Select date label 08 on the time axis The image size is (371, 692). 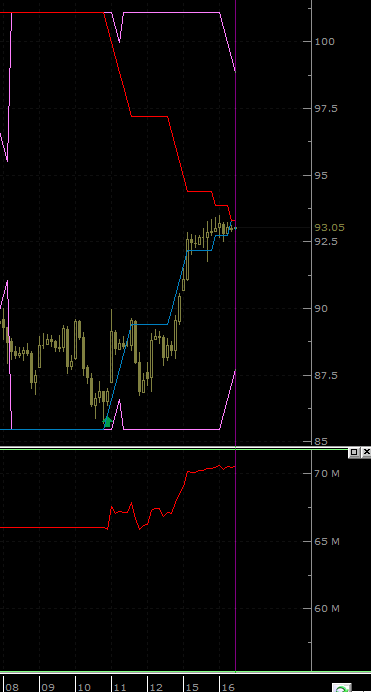coord(12,687)
